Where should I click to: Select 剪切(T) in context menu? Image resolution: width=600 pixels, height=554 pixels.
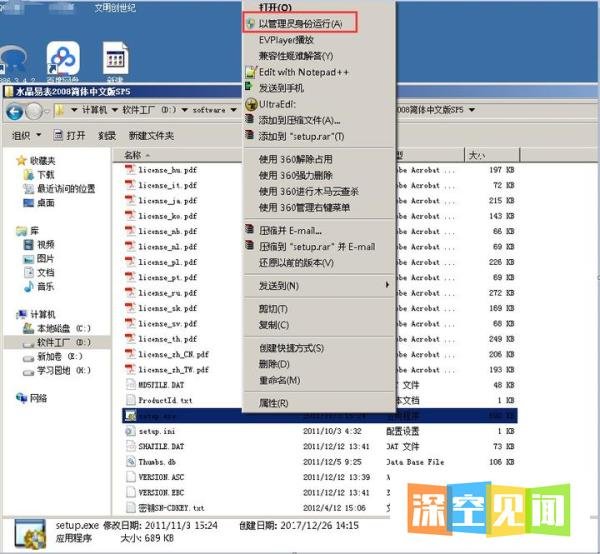pyautogui.click(x=273, y=309)
